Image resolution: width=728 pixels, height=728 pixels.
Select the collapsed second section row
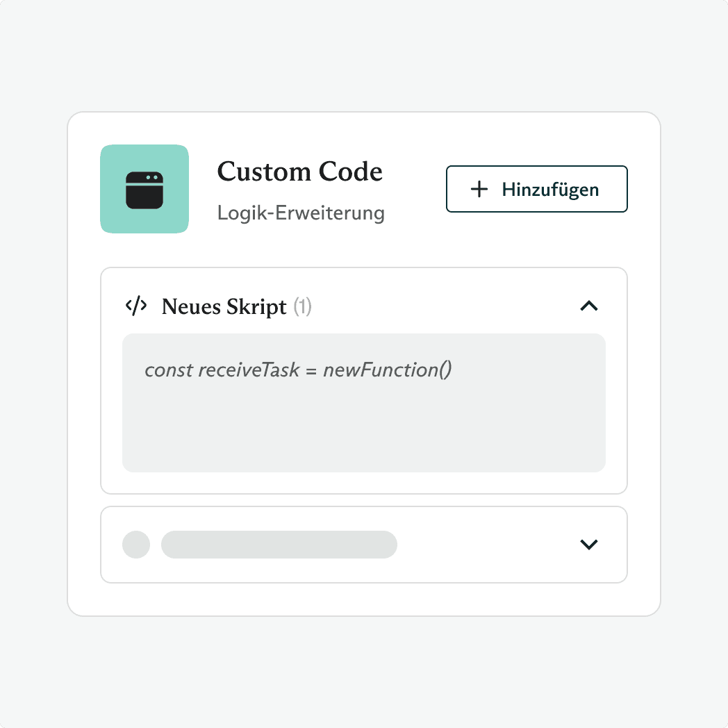click(486, 545)
